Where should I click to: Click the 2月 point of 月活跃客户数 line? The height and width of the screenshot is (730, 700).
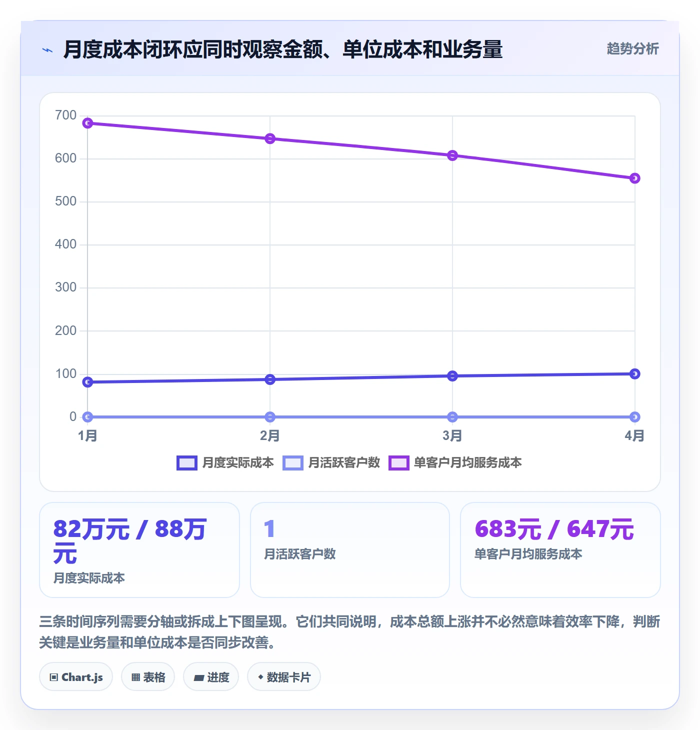270,417
